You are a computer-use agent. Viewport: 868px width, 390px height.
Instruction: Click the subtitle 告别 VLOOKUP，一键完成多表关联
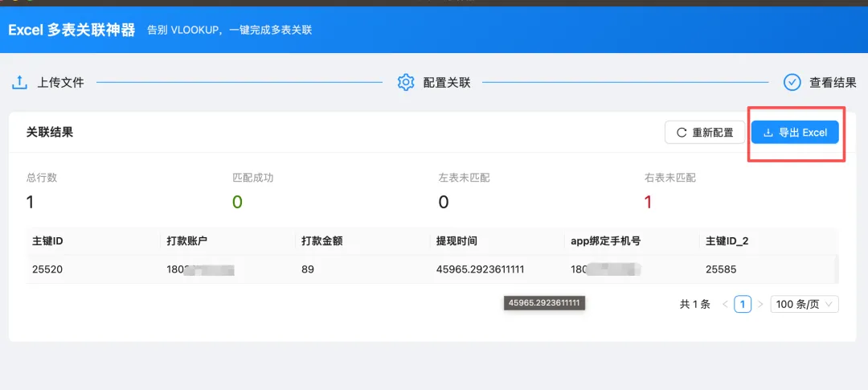click(230, 30)
